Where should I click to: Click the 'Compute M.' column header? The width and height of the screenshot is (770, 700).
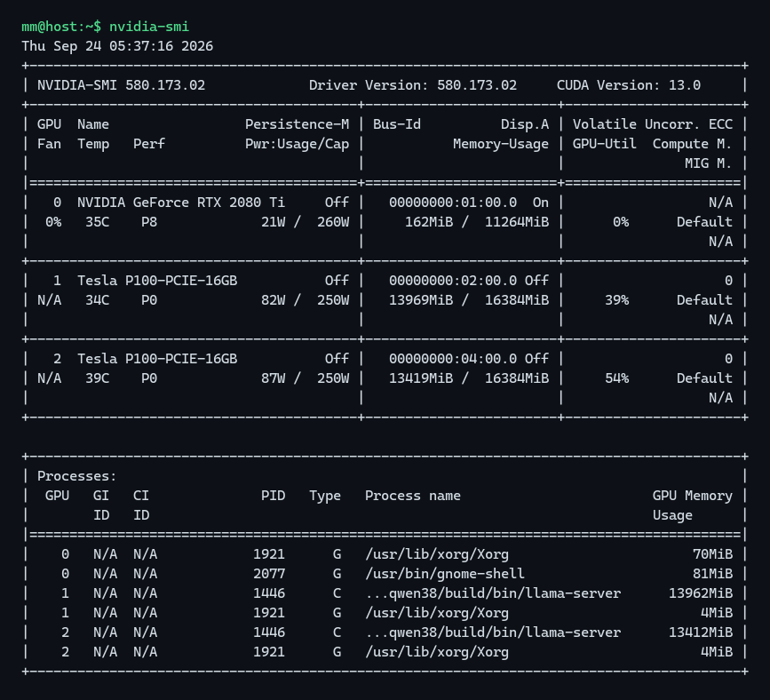click(x=693, y=144)
